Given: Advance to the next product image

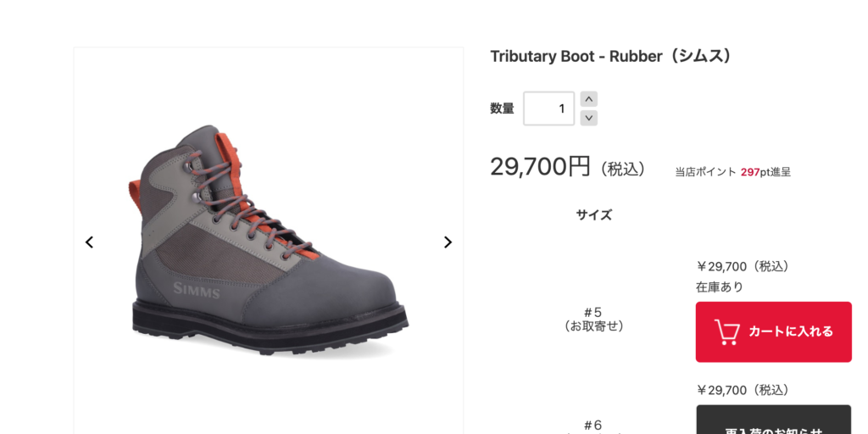Looking at the screenshot, I should (448, 242).
